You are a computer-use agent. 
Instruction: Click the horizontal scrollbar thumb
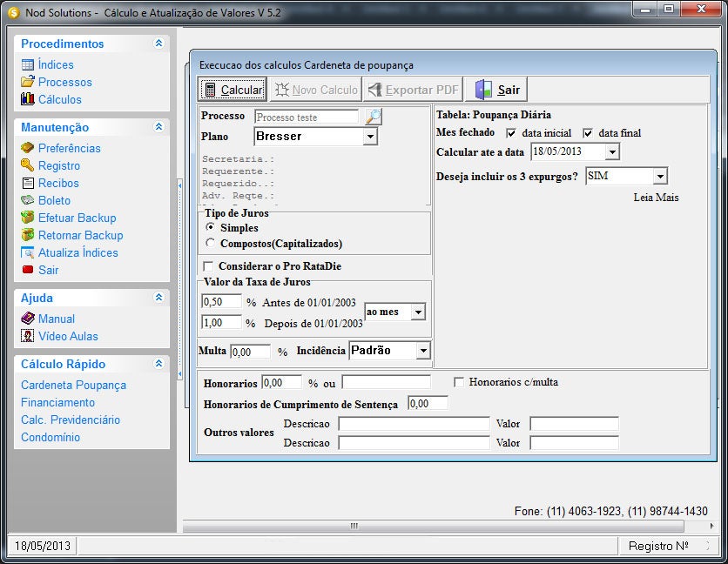(433, 526)
